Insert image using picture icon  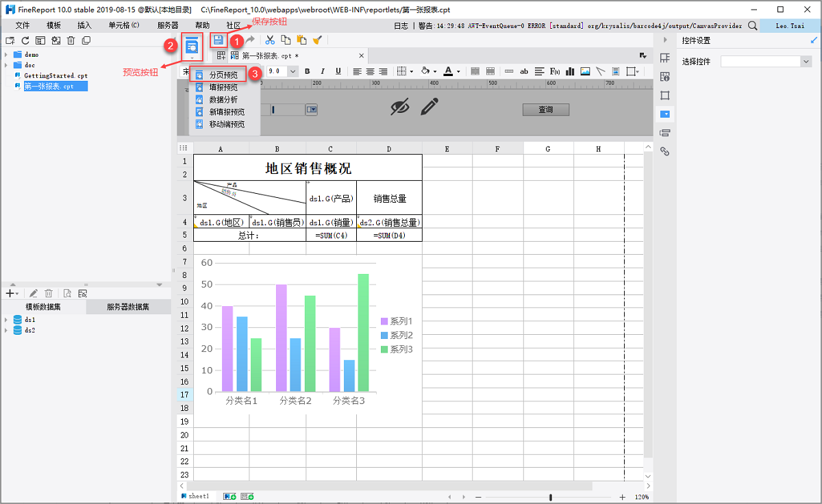click(x=585, y=71)
